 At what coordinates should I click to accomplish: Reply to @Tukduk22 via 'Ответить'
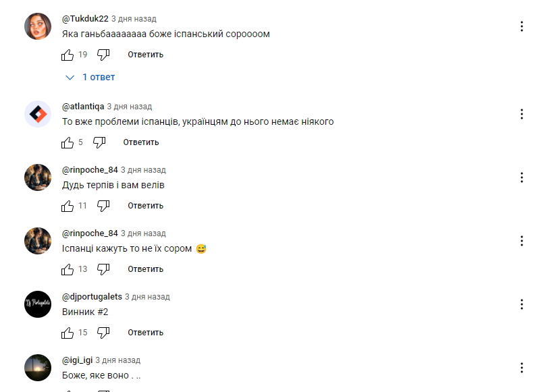coord(145,55)
